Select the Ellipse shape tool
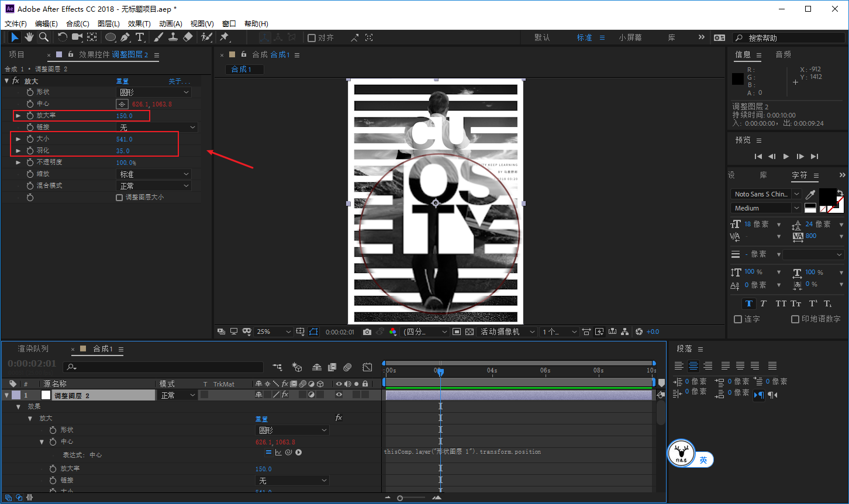849x504 pixels. (111, 37)
